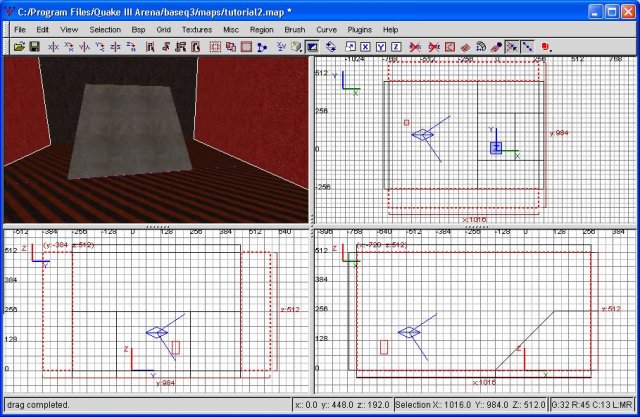Open the show entities as dropdown
The image size is (640, 417).
[547, 47]
